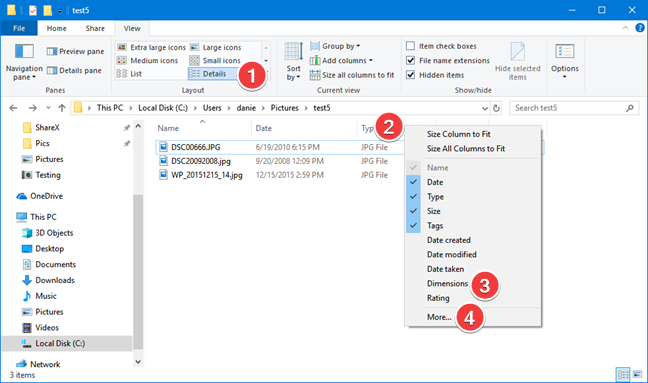Navigate to Local Disk (C:) in breadcrumb
Image resolution: width=648 pixels, height=383 pixels.
pyautogui.click(x=163, y=108)
